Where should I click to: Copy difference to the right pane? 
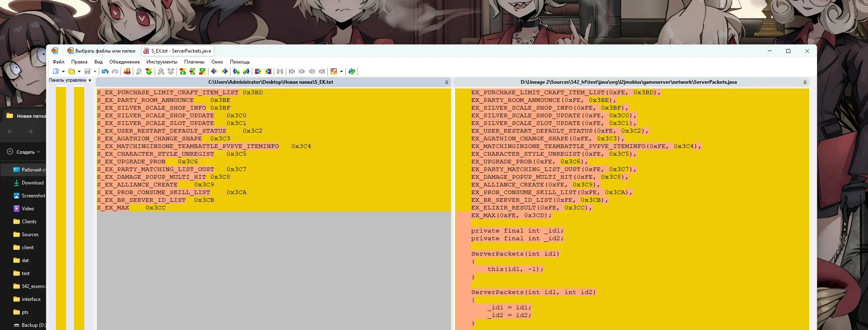pyautogui.click(x=214, y=72)
